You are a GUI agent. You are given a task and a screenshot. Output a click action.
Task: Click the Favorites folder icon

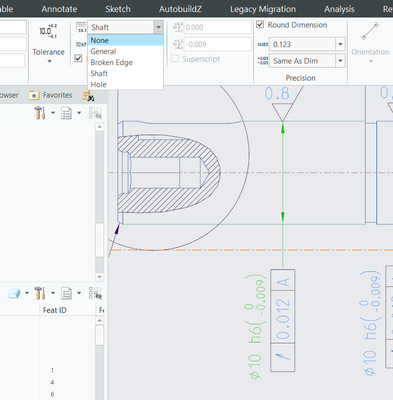[34, 96]
